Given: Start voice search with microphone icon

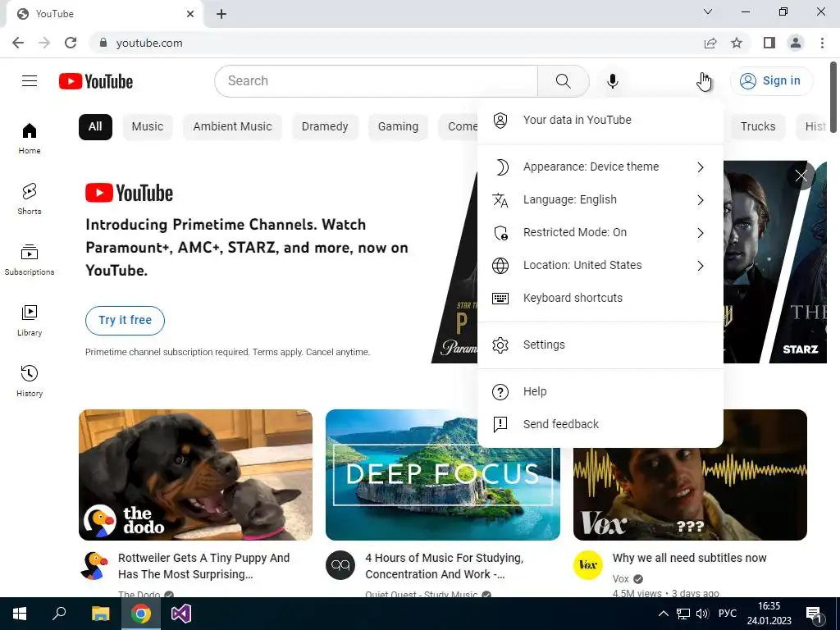Looking at the screenshot, I should pyautogui.click(x=612, y=81).
